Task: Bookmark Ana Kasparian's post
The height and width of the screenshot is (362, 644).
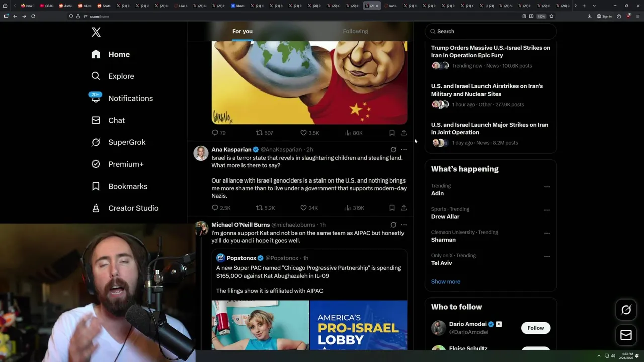Action: click(392, 208)
